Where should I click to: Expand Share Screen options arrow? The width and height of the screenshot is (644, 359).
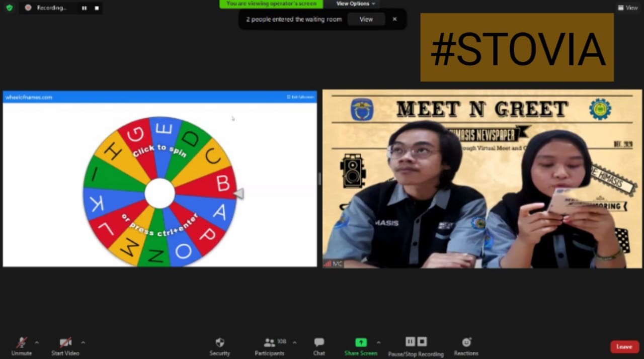pyautogui.click(x=378, y=342)
